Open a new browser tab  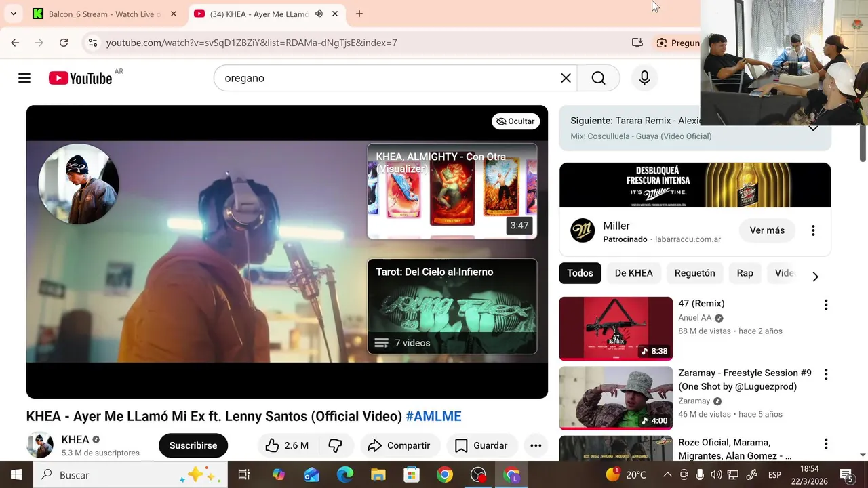point(359,14)
